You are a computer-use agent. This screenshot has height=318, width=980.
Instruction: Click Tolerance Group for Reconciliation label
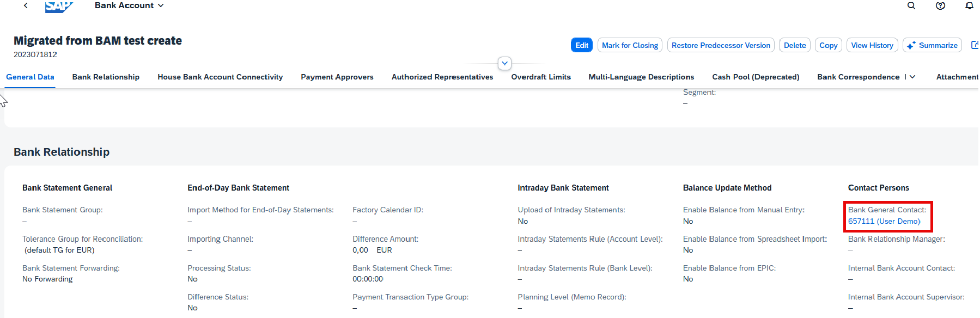pyautogui.click(x=82, y=239)
